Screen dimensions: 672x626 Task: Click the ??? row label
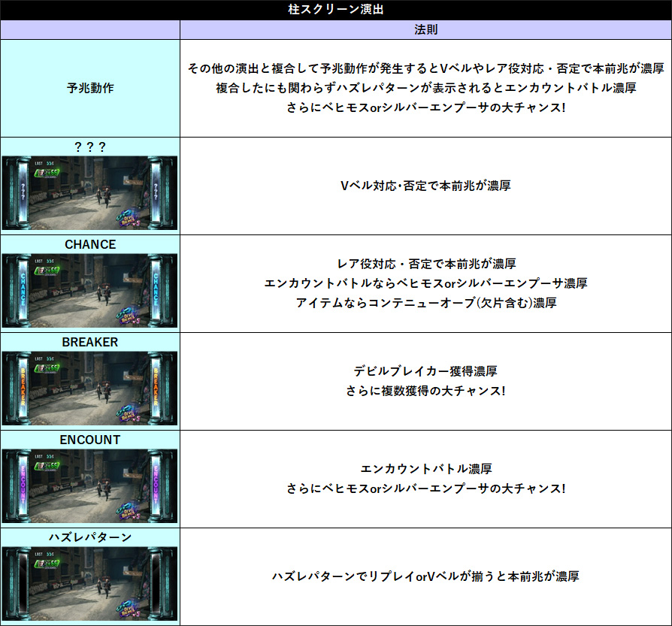[90, 147]
